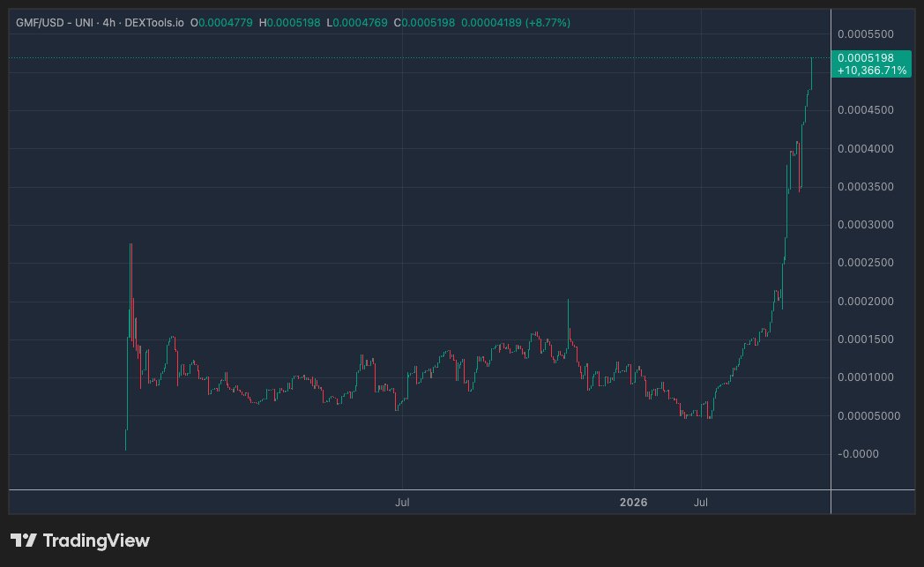Click the TradingView logo icon
Image resolution: width=924 pixels, height=567 pixels.
(x=24, y=541)
